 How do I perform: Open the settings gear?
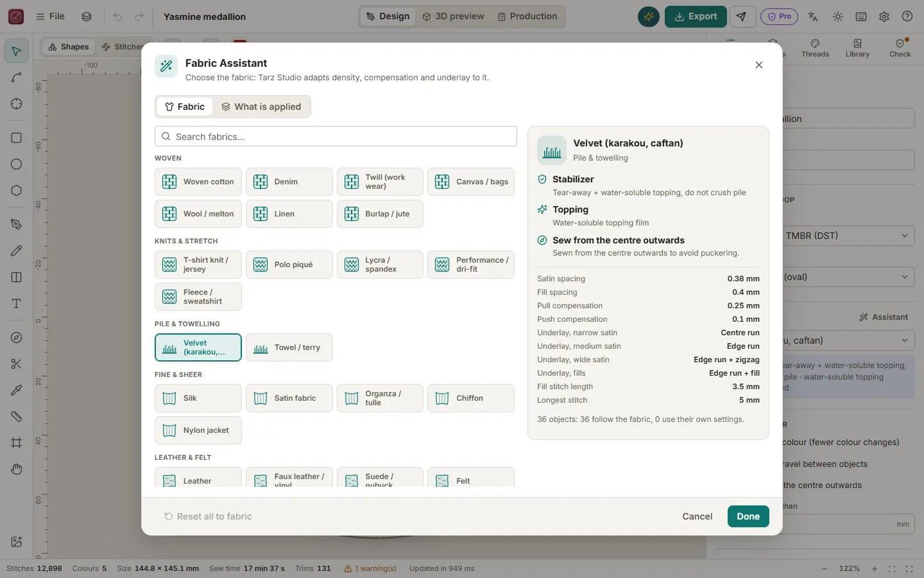point(884,17)
